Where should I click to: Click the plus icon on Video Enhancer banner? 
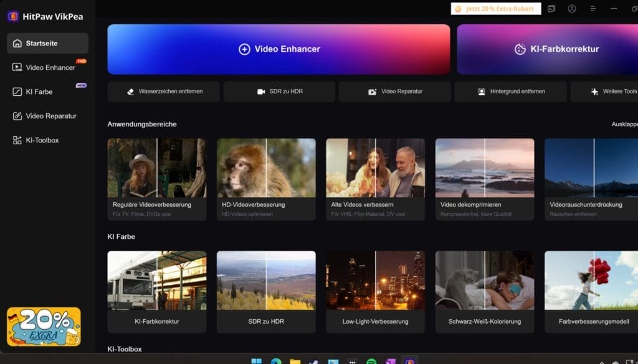point(244,49)
